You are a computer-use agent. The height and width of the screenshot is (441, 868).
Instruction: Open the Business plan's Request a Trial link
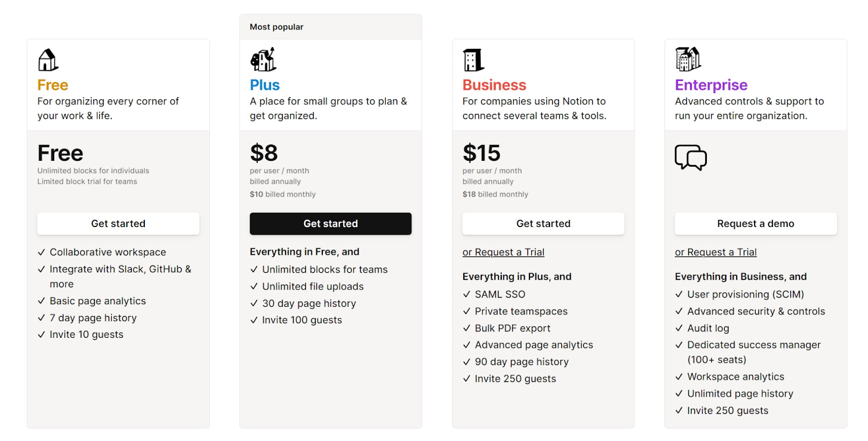(x=503, y=252)
